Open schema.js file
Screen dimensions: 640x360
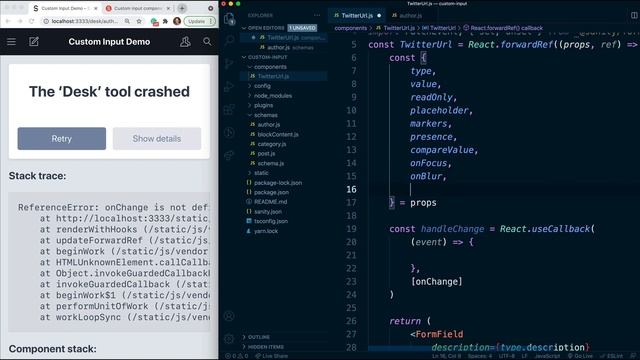coord(271,163)
